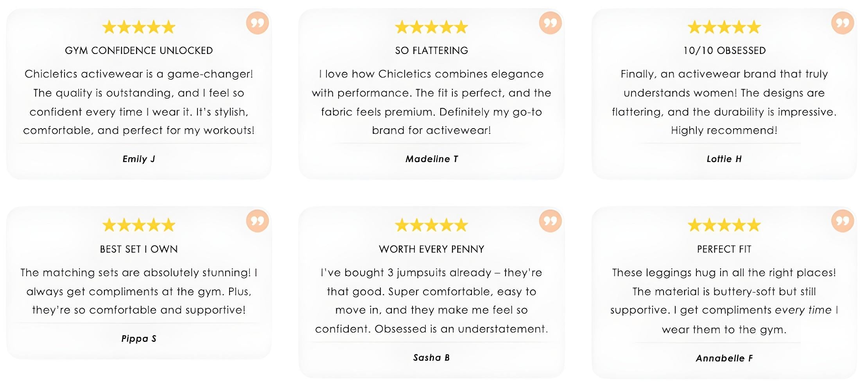
Task: Click the quote icon on Sasha B's review
Action: coord(551,221)
